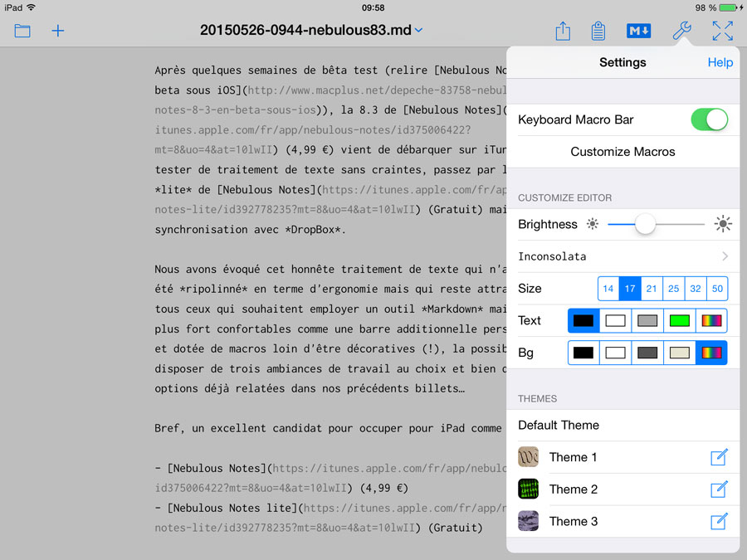Viewport: 747px width, 560px height.
Task: Set font size to 21
Action: pyautogui.click(x=652, y=289)
